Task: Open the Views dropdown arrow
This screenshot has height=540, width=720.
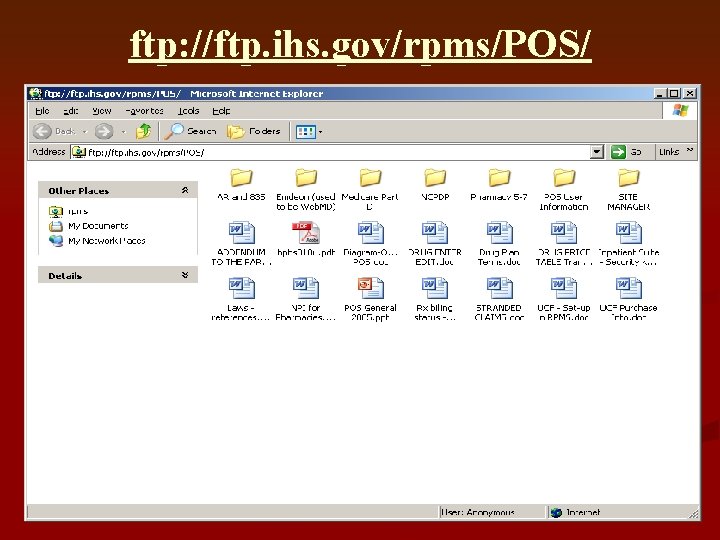Action: [x=321, y=132]
